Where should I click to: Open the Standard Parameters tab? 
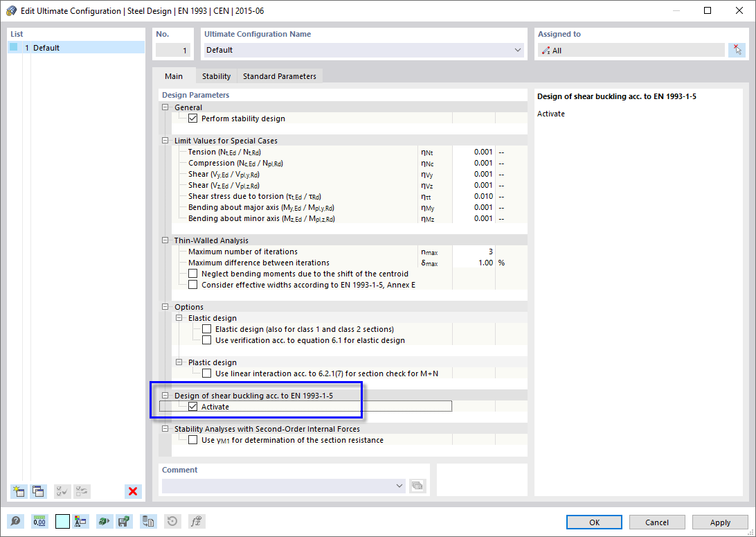point(279,76)
